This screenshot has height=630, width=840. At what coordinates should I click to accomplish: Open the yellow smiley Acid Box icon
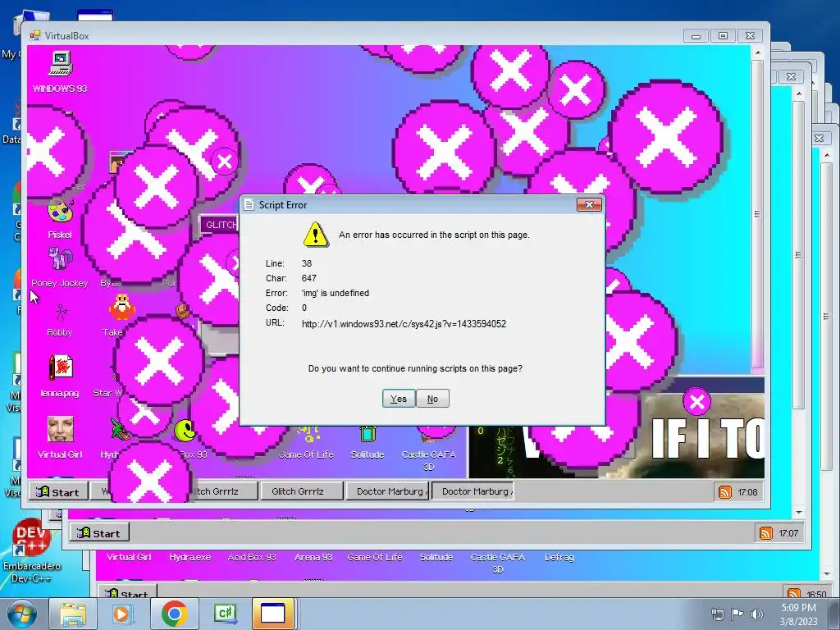185,430
